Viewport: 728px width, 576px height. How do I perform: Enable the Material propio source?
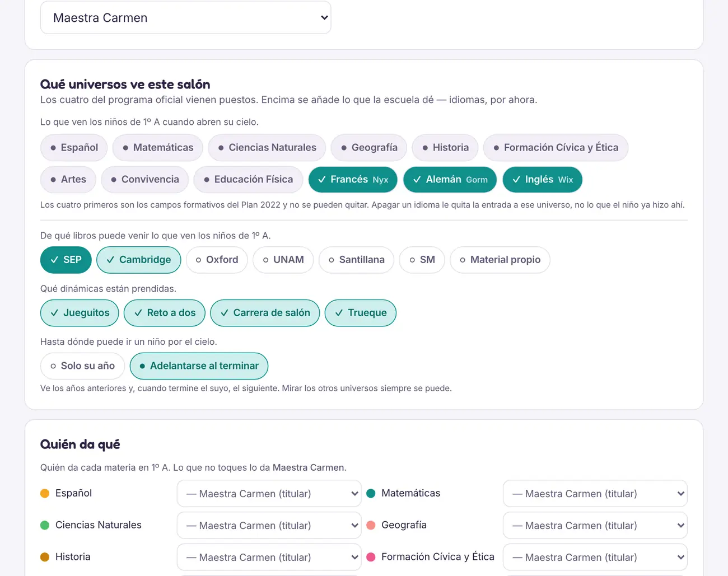(x=500, y=260)
